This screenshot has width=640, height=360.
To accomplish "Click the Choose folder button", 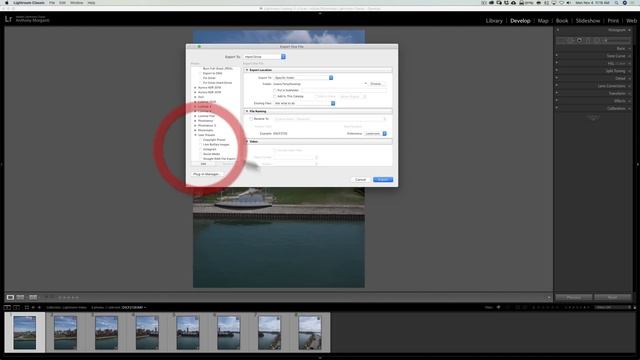I will pyautogui.click(x=376, y=84).
